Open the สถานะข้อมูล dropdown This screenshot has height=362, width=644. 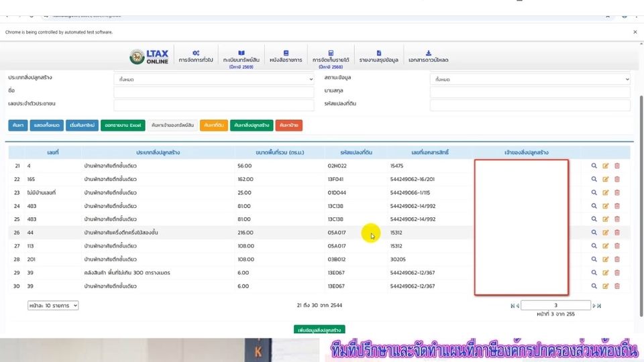coord(530,79)
